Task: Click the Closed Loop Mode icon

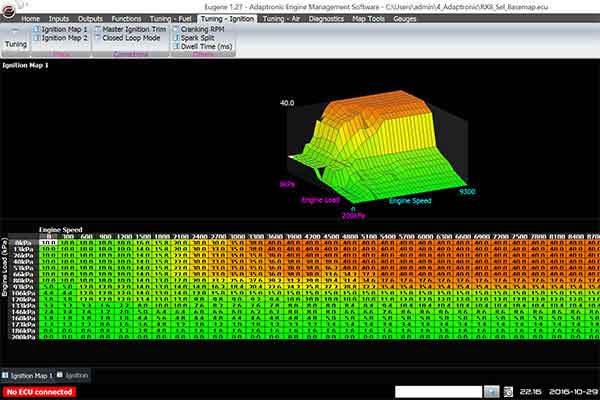Action: (x=98, y=38)
